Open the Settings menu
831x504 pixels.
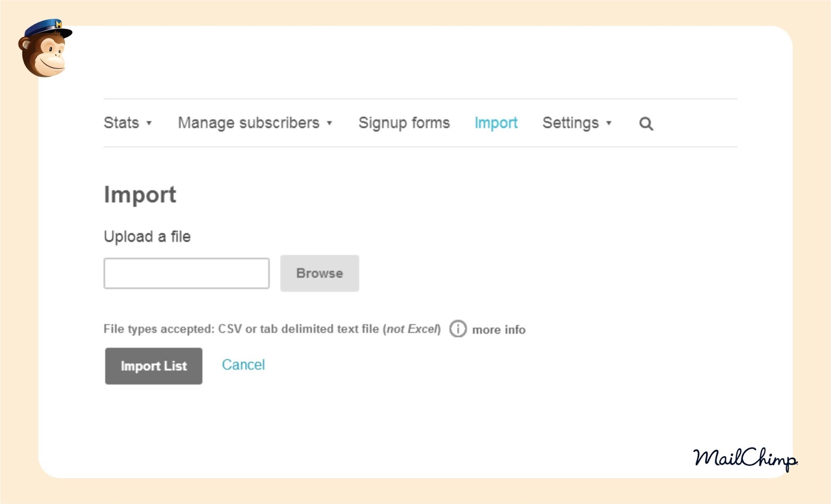pos(570,123)
